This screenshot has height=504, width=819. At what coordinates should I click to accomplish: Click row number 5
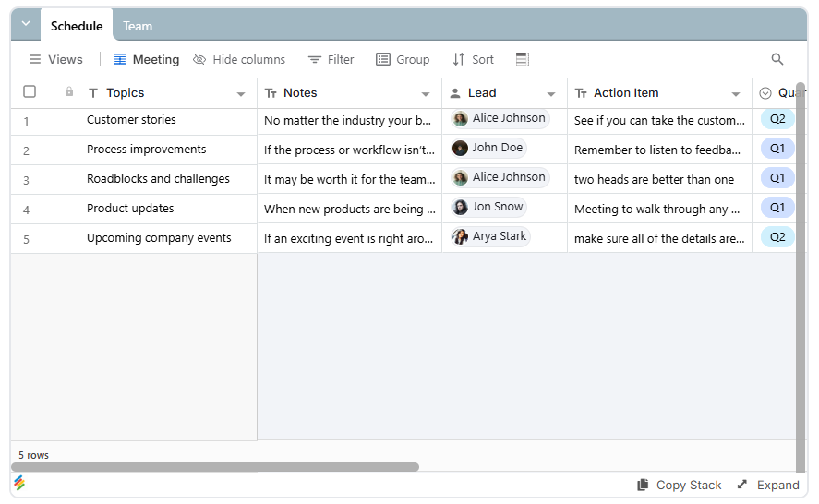26,240
